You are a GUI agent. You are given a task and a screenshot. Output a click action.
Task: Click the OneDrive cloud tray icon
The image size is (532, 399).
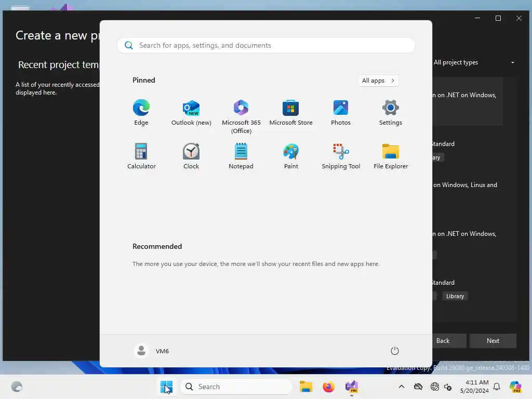(418, 387)
